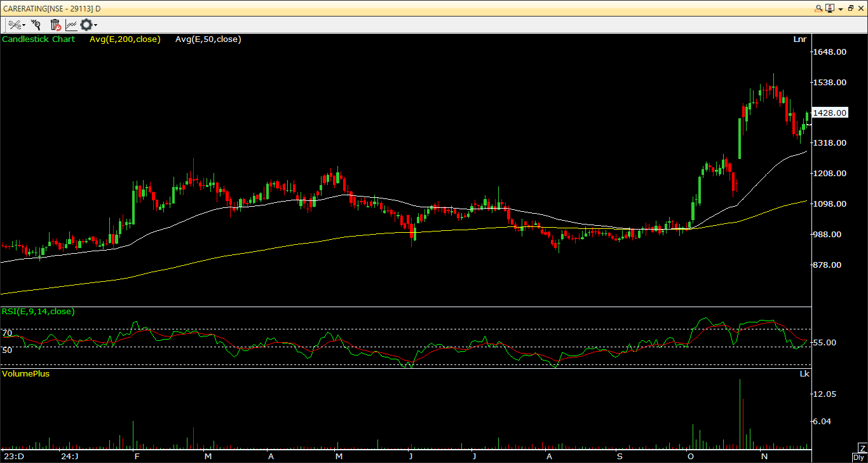Click the zoom magnifier tool icon
868x463 pixels.
pyautogui.click(x=36, y=25)
